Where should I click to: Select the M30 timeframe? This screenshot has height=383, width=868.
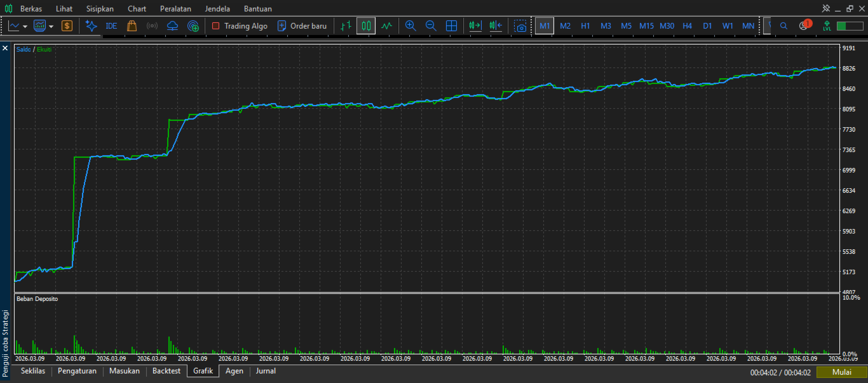[667, 26]
